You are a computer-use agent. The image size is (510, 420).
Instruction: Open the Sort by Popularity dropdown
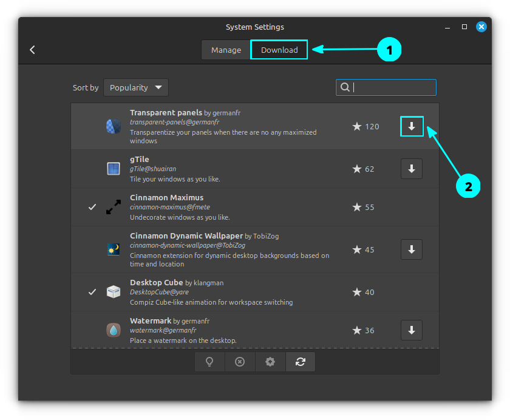click(136, 87)
